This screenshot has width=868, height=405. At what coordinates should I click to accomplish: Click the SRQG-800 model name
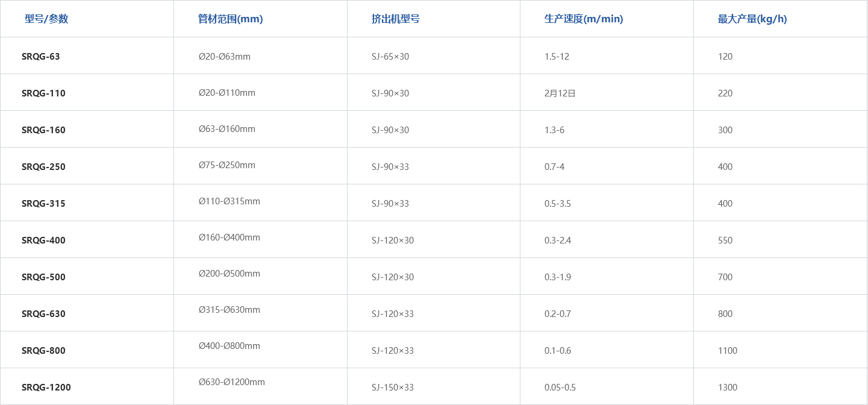[43, 351]
